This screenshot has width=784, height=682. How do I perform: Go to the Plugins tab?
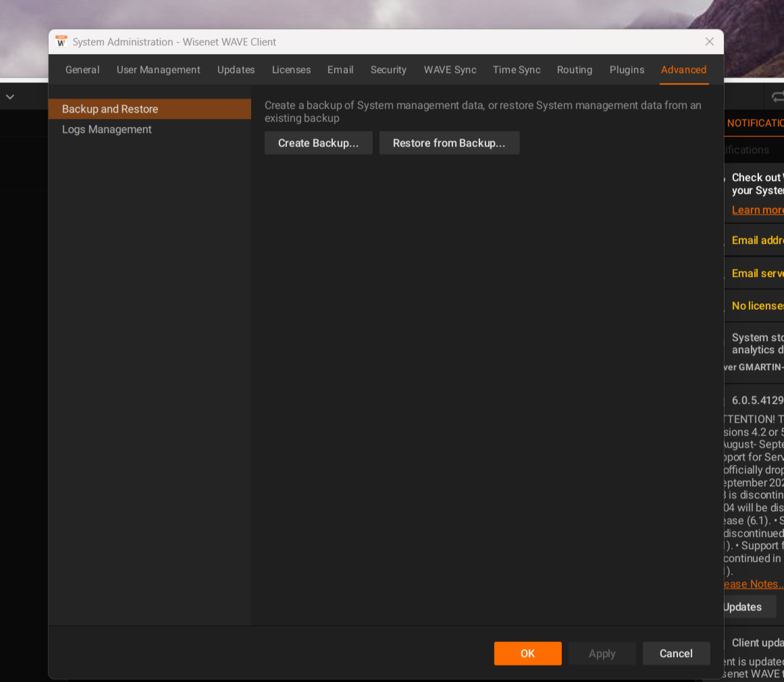(x=627, y=70)
